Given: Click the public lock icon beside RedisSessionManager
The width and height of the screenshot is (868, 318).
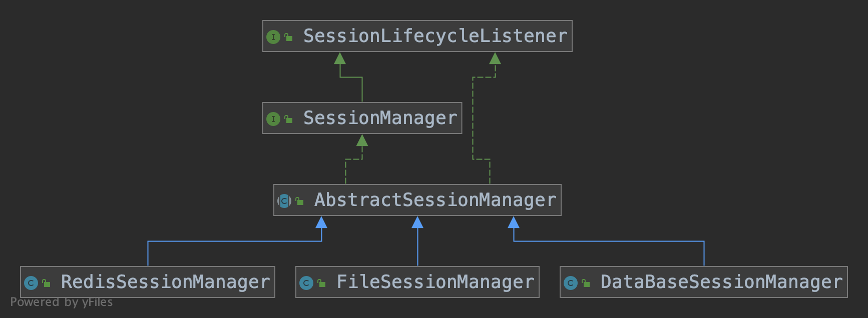Looking at the screenshot, I should click(x=46, y=283).
